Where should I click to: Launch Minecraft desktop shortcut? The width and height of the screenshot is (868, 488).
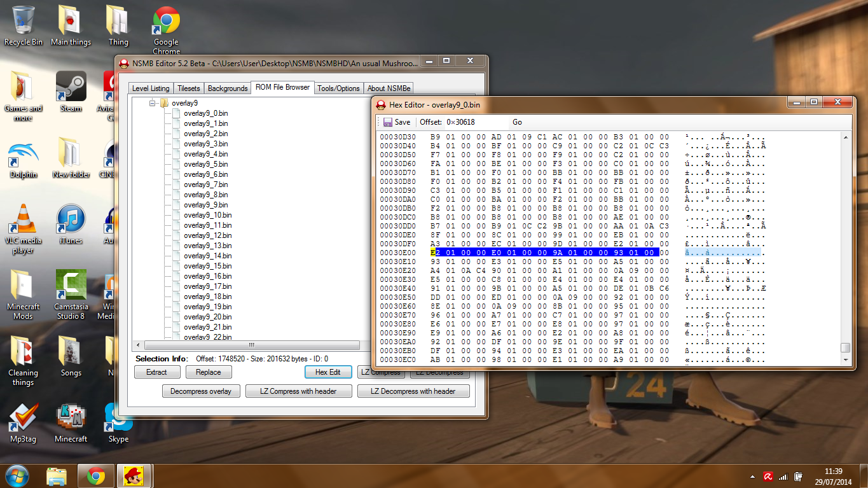pyautogui.click(x=71, y=422)
